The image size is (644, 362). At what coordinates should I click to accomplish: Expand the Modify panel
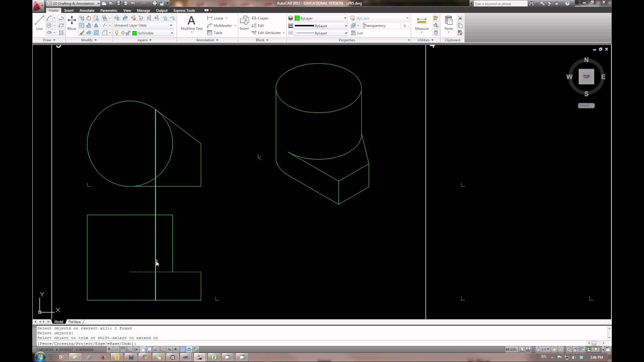[x=89, y=40]
